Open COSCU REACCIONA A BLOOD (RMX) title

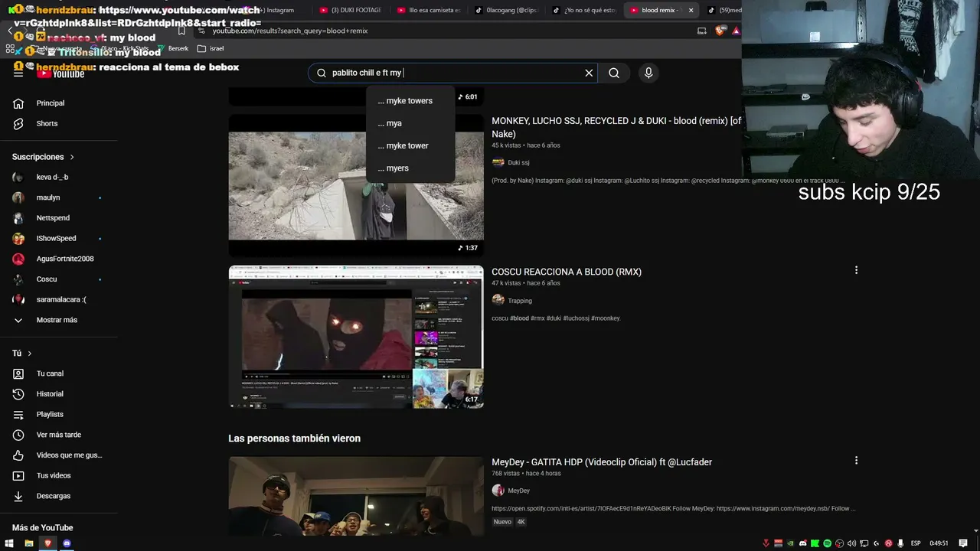tap(567, 272)
